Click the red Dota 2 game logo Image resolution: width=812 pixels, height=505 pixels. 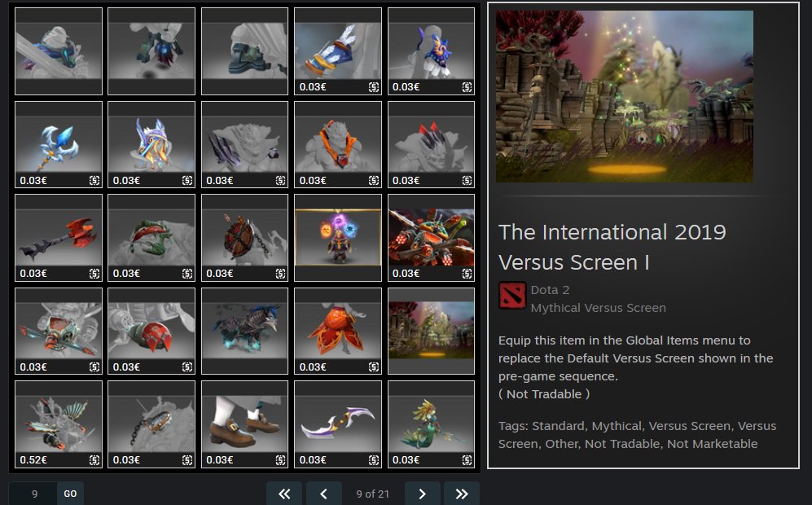pyautogui.click(x=512, y=296)
